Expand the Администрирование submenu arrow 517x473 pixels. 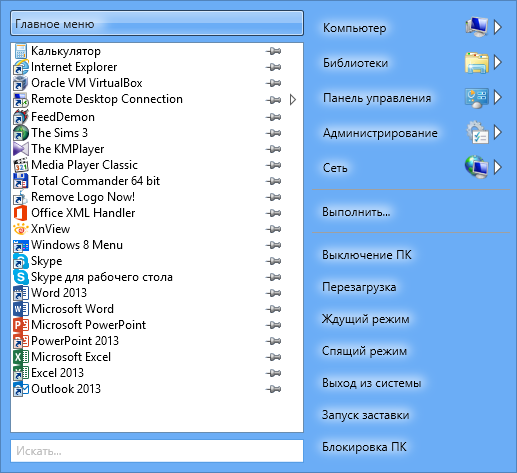click(498, 132)
